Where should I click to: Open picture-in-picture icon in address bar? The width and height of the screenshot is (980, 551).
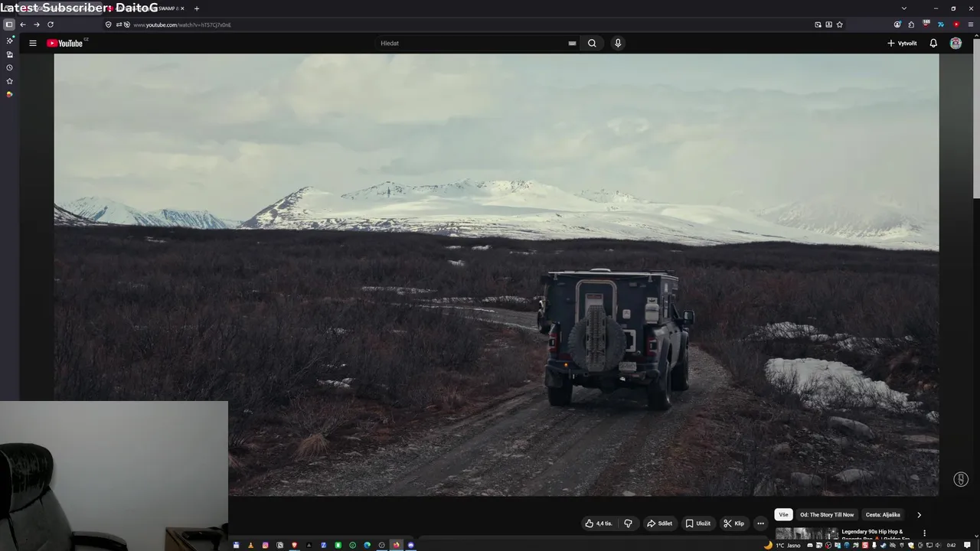[x=818, y=24]
